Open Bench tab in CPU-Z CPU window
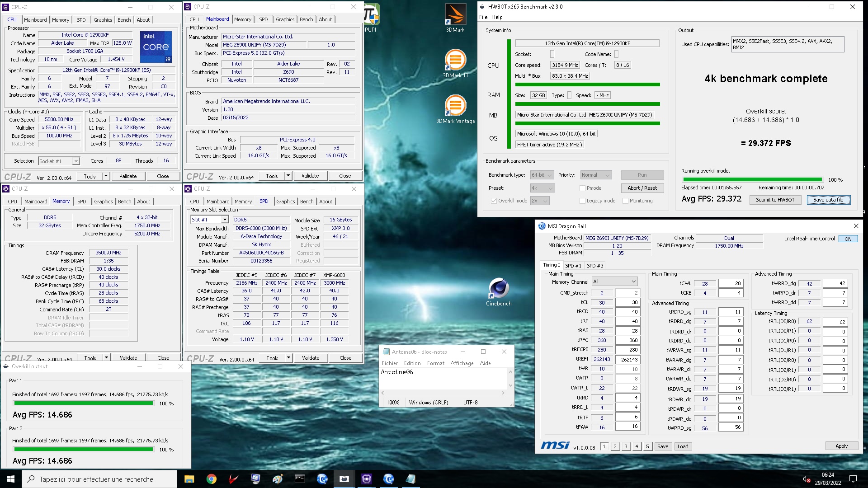The width and height of the screenshot is (868, 488). [124, 20]
